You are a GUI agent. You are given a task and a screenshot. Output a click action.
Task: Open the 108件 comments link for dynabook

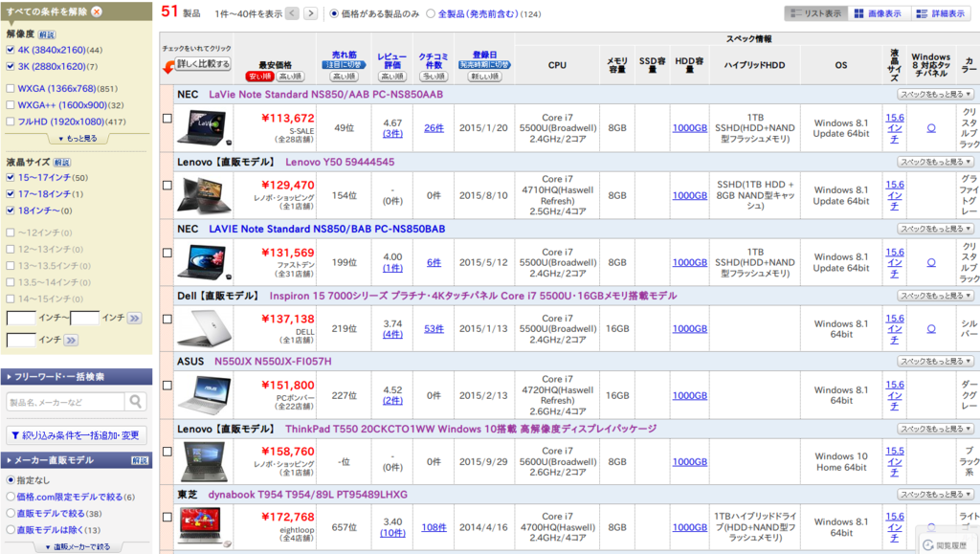434,528
